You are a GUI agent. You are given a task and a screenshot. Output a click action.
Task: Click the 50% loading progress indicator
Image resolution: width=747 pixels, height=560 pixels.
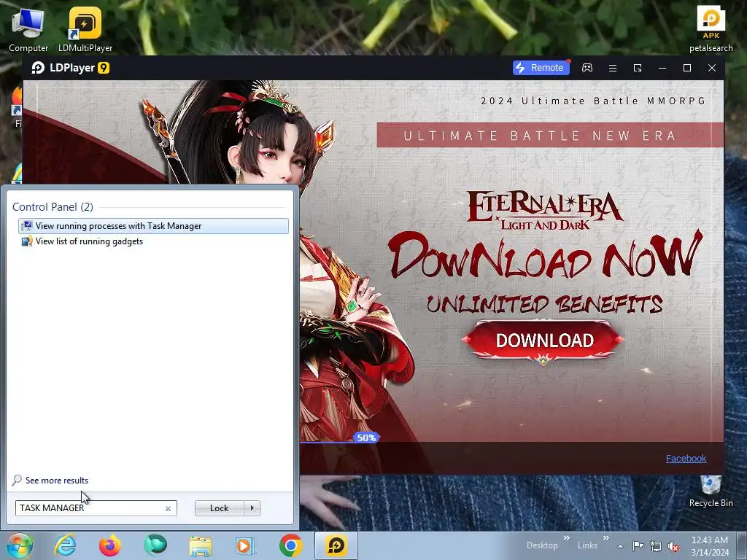tap(366, 437)
